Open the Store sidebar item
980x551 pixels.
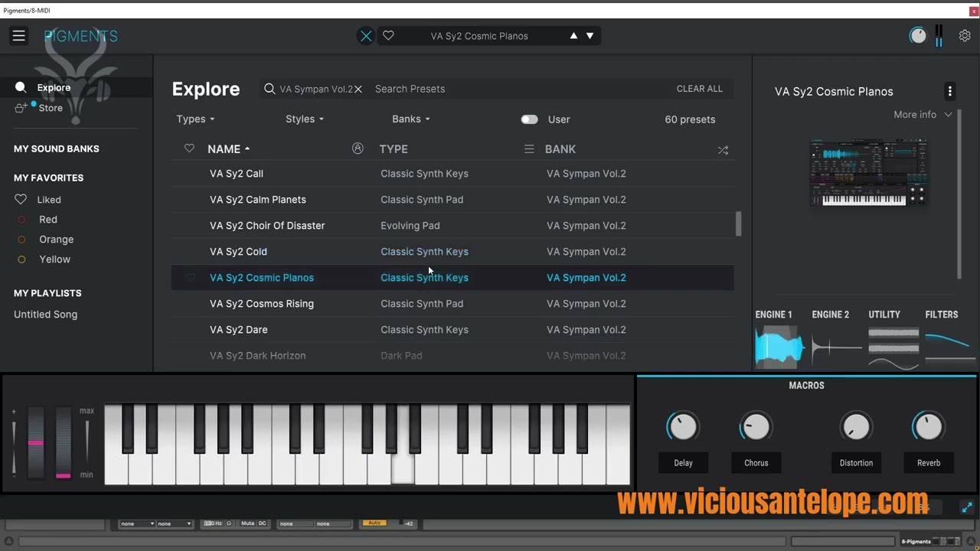[x=51, y=108]
